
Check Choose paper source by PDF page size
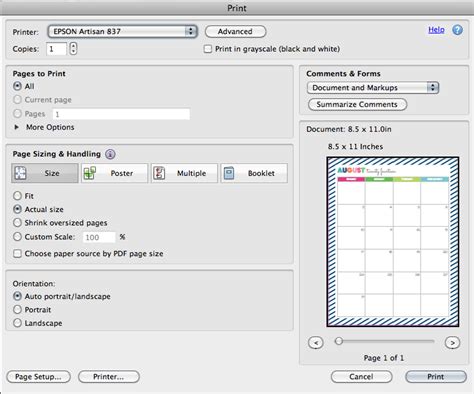click(17, 254)
